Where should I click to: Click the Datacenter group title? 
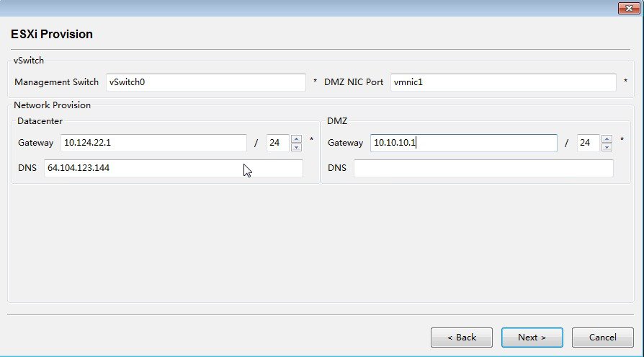tap(40, 121)
